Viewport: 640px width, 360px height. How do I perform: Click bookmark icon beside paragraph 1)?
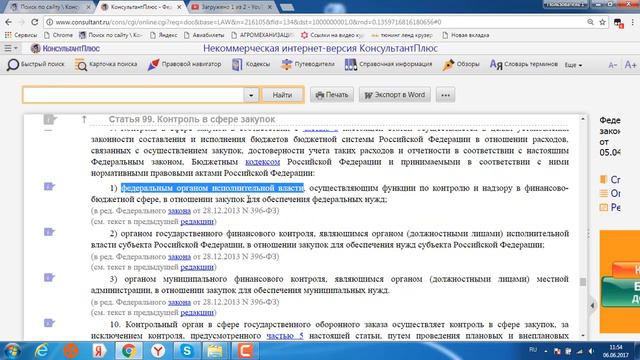pos(49,187)
